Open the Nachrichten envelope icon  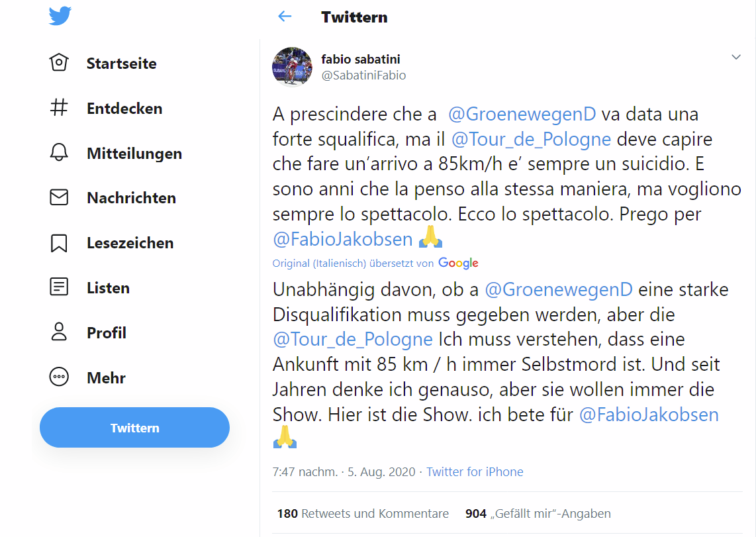[x=59, y=197]
